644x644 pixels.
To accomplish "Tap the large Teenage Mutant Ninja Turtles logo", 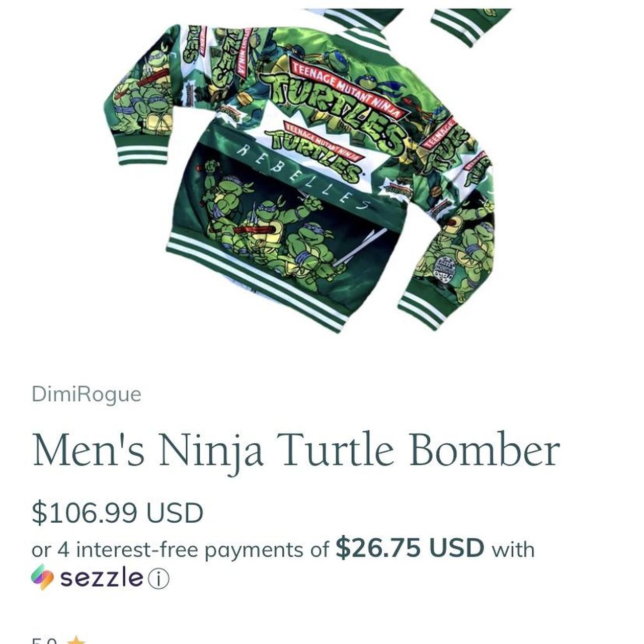I will click(x=337, y=108).
